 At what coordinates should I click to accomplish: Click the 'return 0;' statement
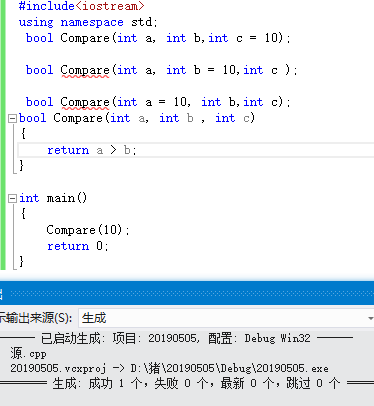click(x=78, y=246)
